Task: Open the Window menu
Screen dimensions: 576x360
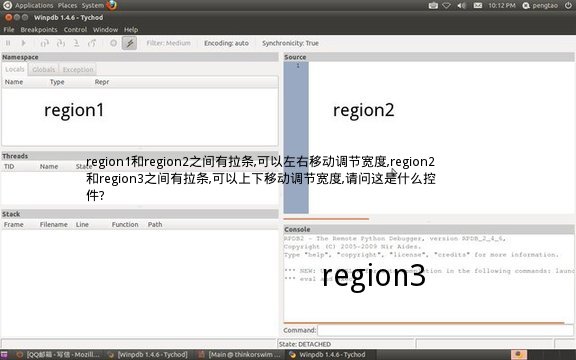Action: click(105, 30)
